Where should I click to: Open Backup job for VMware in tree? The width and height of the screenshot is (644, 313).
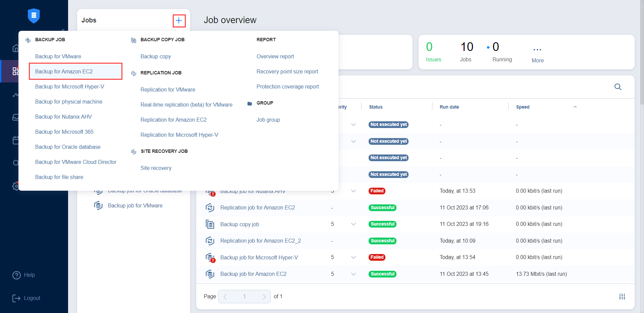click(x=135, y=205)
